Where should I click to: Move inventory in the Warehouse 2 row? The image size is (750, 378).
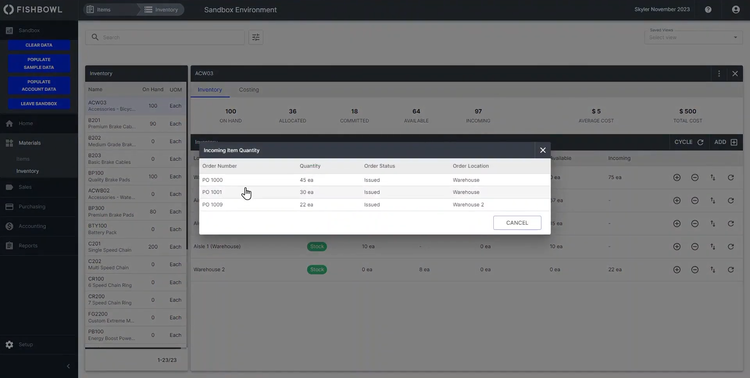coord(713,269)
